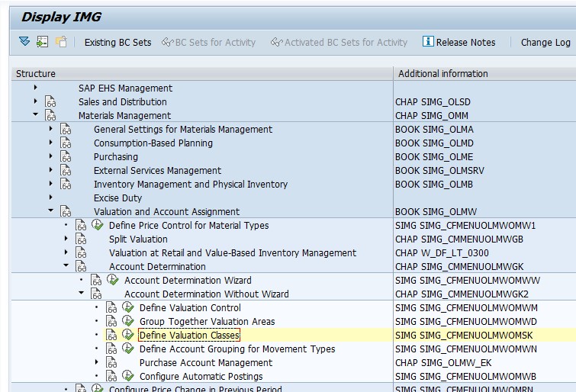Screen dimensions: 576x392
Task: Open documentation icon for Inventory Management
Action: [66, 184]
